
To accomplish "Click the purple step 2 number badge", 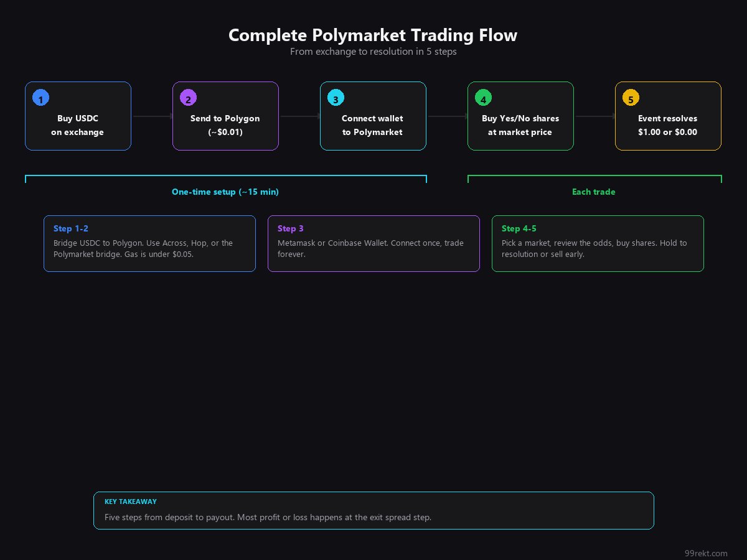I will [x=188, y=98].
